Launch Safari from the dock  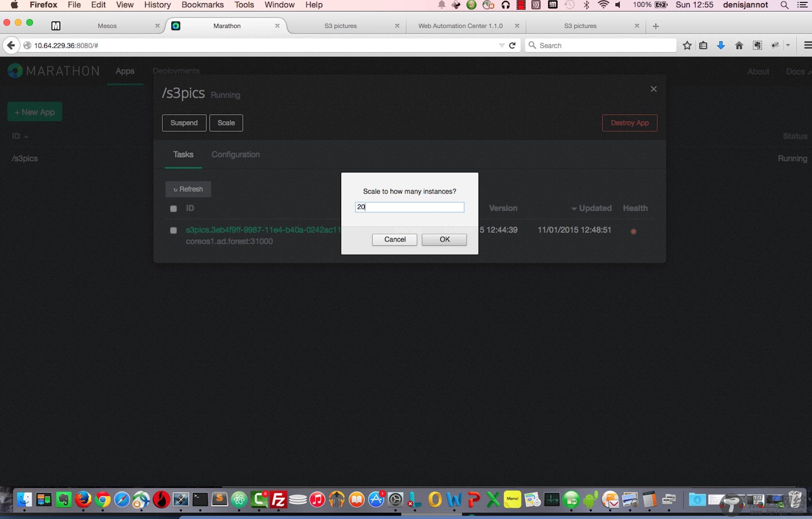122,499
